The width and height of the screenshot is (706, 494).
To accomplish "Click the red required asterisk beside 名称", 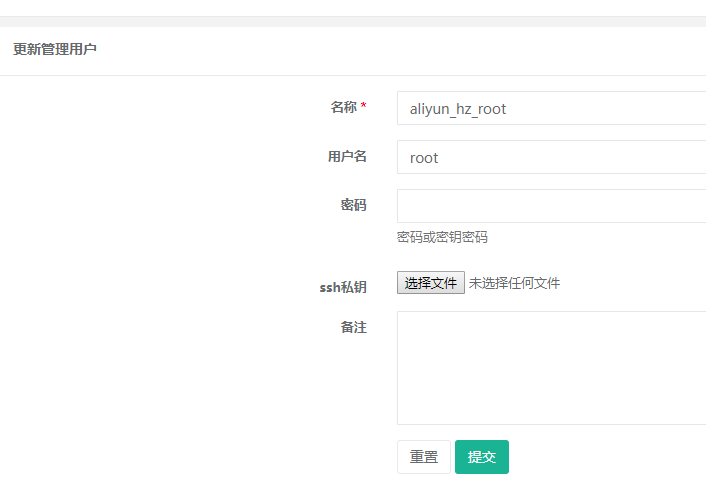I will [364, 107].
